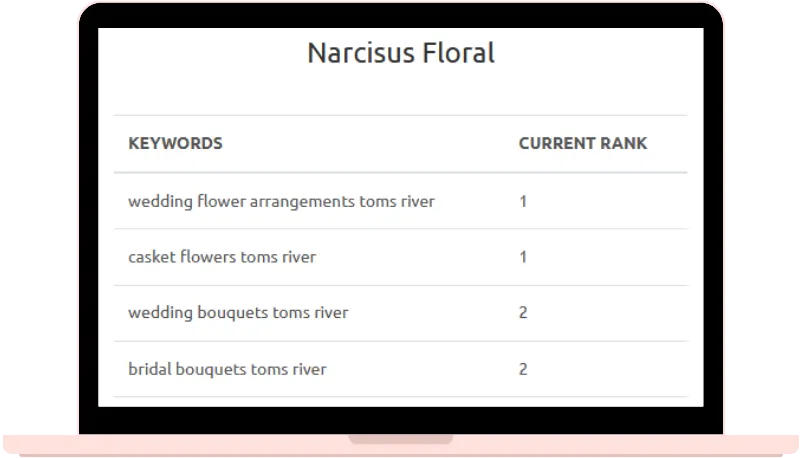Click the Narcisus Floral title
Screen dimensions: 802x458
tap(401, 53)
